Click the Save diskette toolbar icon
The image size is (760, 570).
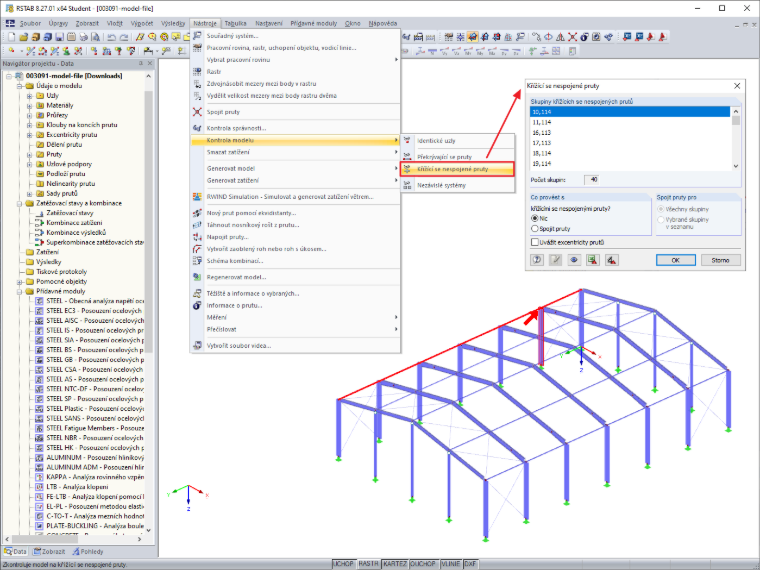pyautogui.click(x=59, y=37)
